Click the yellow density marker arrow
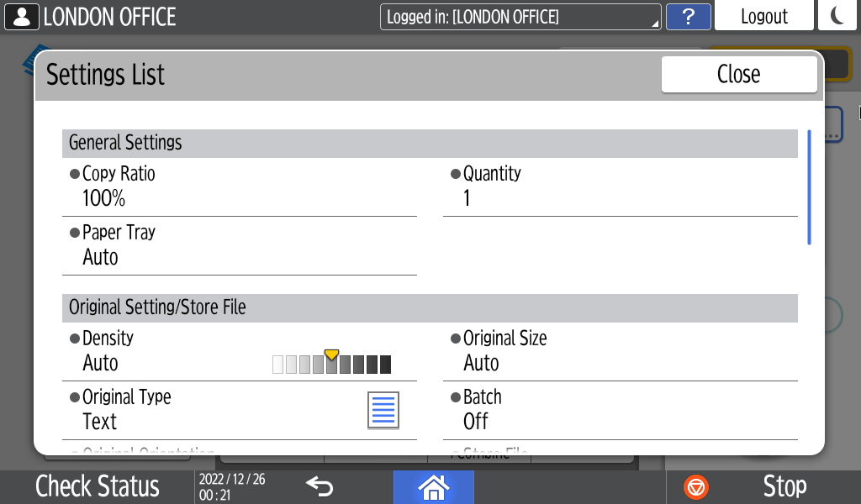Screen dimensions: 861x504 pyautogui.click(x=331, y=354)
